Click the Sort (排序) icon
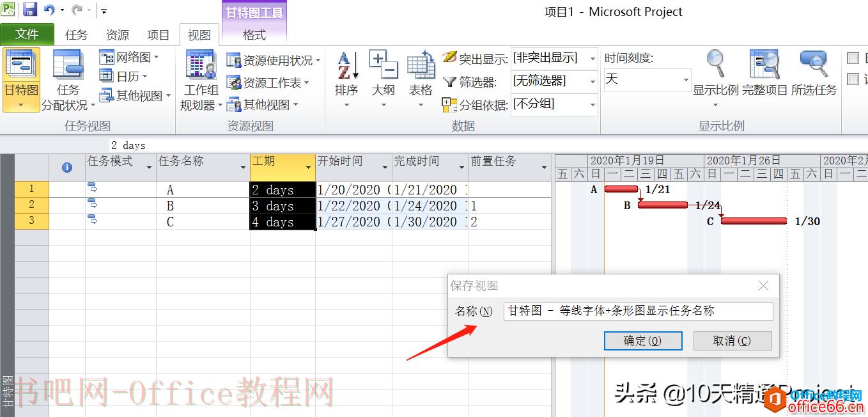 (347, 66)
